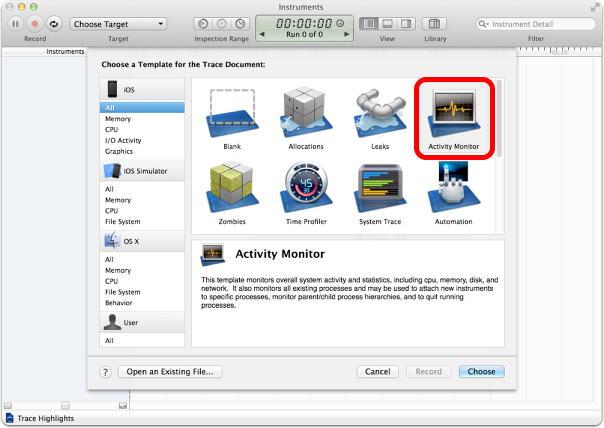This screenshot has height=428, width=604.
Task: Choose the Time Profiler template
Action: tap(306, 190)
